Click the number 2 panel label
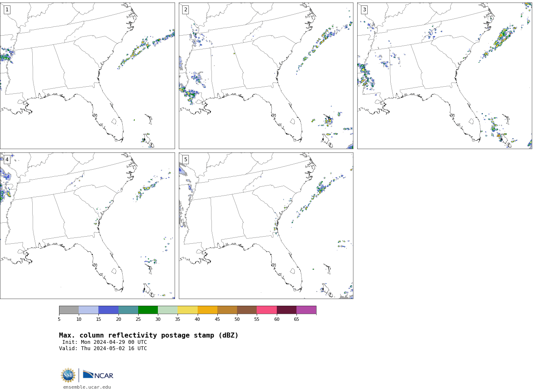Image resolution: width=536 pixels, height=392 pixels. 186,10
